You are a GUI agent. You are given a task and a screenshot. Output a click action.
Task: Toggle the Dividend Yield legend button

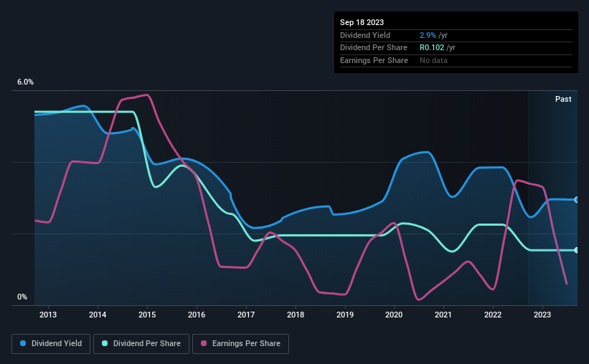[51, 344]
